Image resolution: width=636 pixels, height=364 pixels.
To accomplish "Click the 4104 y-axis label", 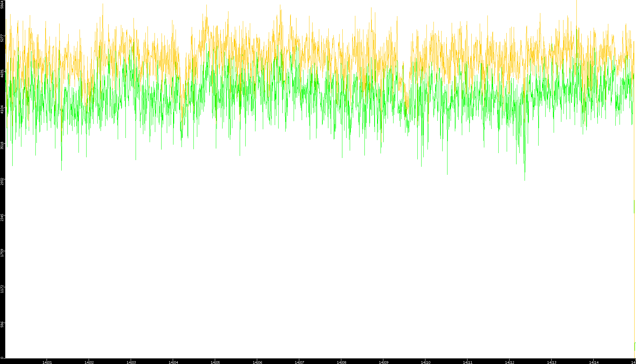I will coord(2,109).
